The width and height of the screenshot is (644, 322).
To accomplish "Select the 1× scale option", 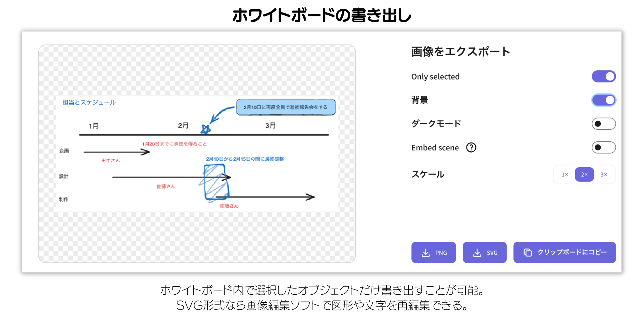I will click(x=564, y=174).
